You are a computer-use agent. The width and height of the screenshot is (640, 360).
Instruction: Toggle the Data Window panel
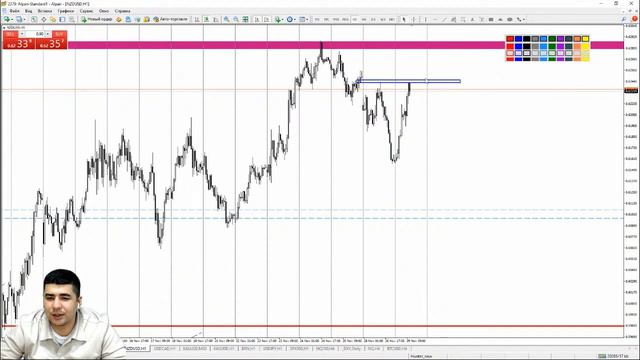tap(44, 19)
